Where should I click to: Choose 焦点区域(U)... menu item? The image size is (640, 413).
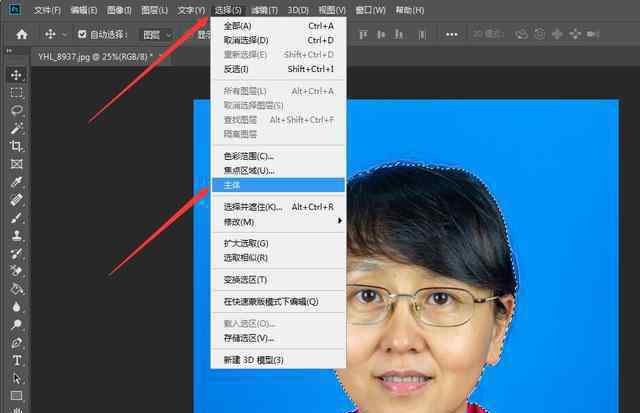(x=278, y=170)
